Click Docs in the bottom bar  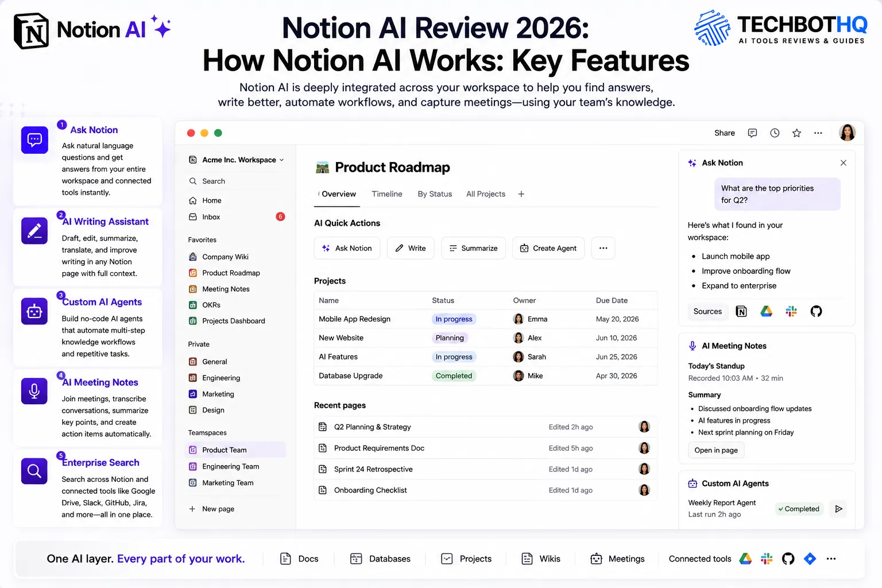pyautogui.click(x=299, y=559)
